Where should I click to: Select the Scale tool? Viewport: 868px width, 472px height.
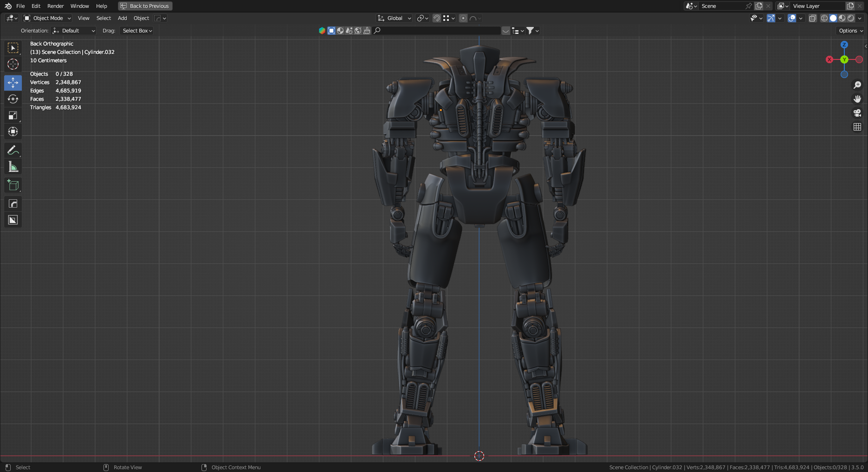pos(13,115)
